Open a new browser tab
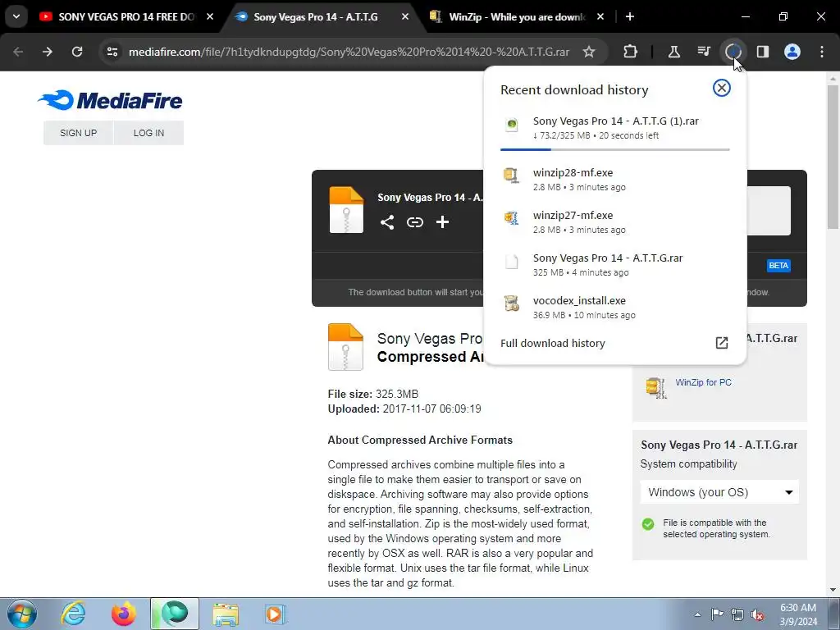 pyautogui.click(x=630, y=16)
